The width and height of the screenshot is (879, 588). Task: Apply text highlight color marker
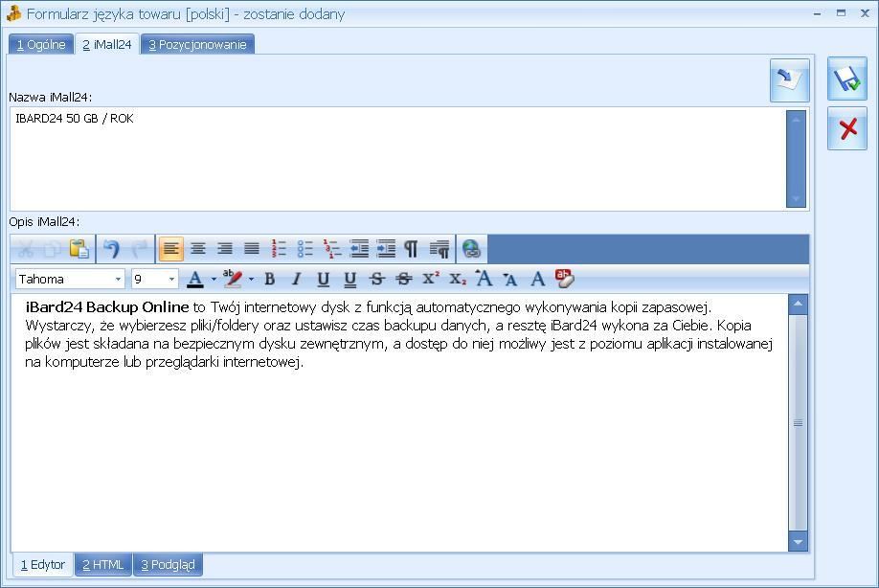[233, 279]
